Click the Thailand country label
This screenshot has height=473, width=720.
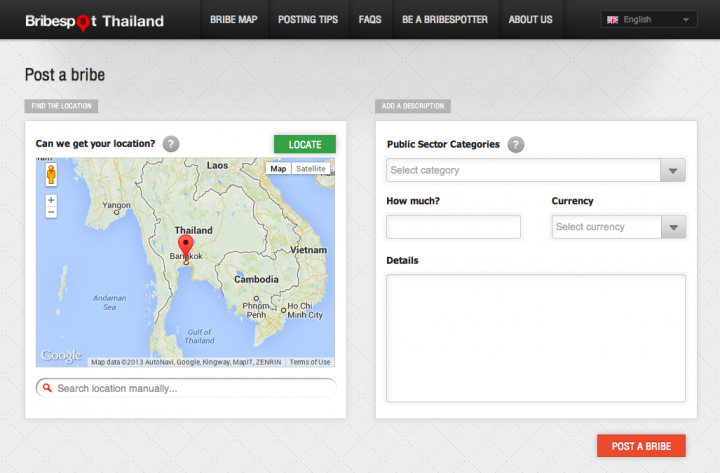193,230
